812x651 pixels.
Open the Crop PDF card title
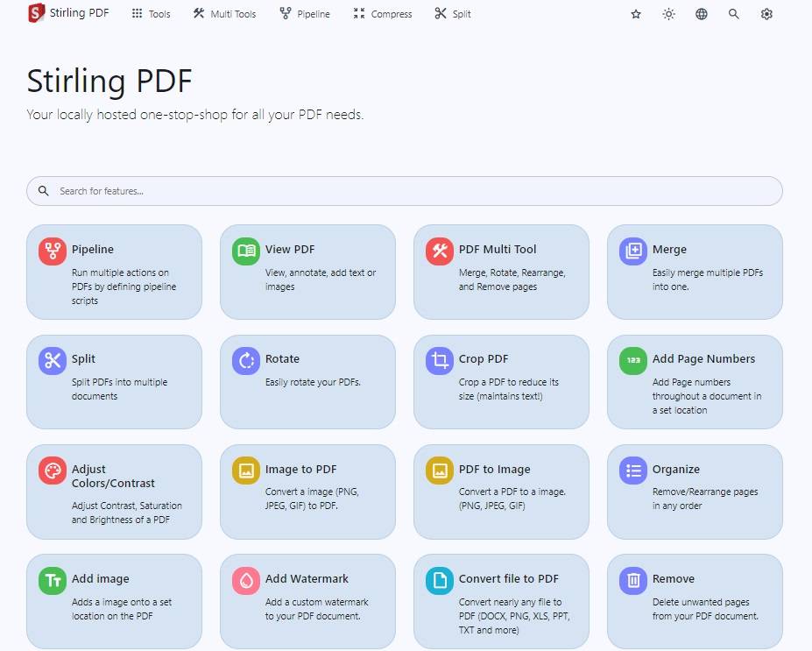pos(484,359)
